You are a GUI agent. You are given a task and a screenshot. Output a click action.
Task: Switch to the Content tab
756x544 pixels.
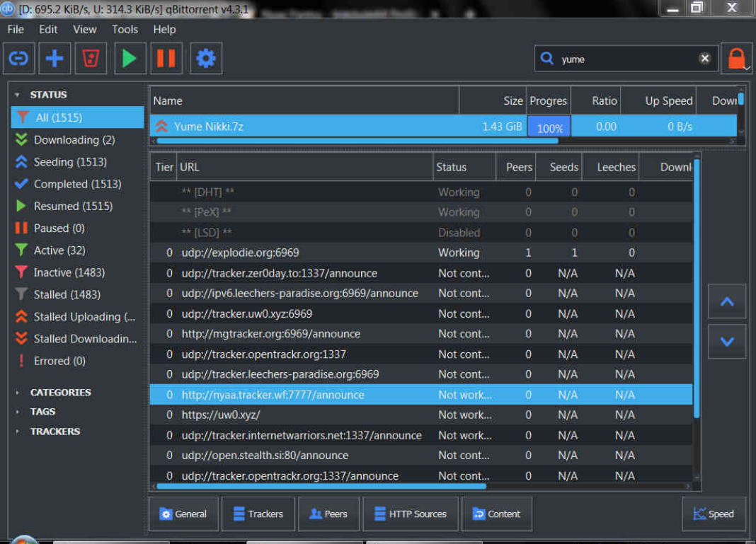[x=497, y=514]
